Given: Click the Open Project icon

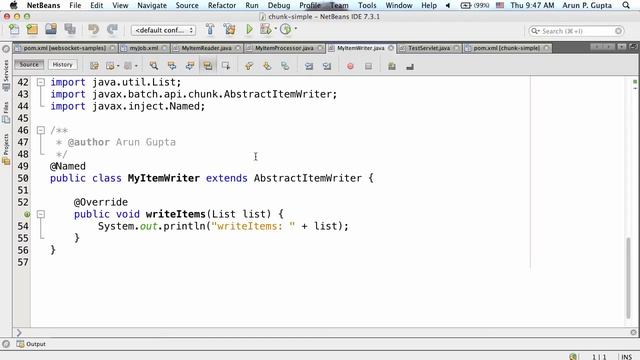Looking at the screenshot, I should tap(51, 29).
